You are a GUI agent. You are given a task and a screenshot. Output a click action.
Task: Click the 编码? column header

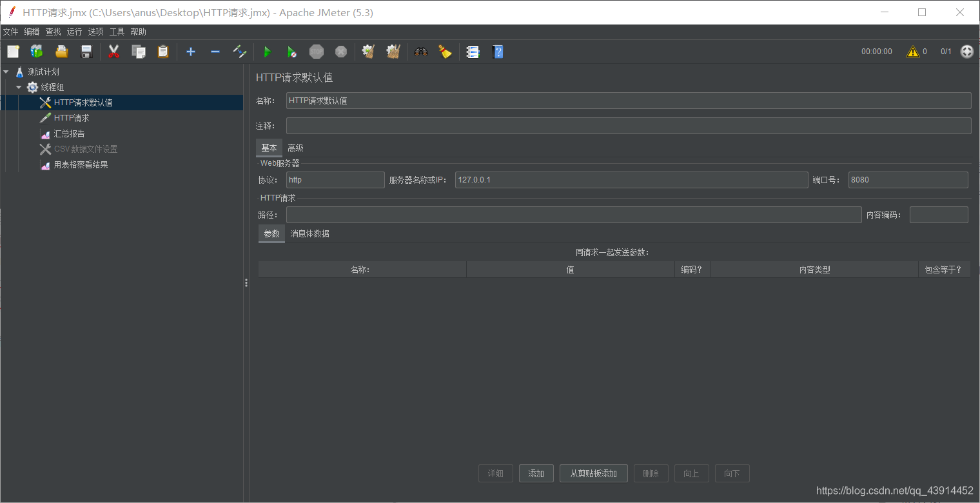692,270
